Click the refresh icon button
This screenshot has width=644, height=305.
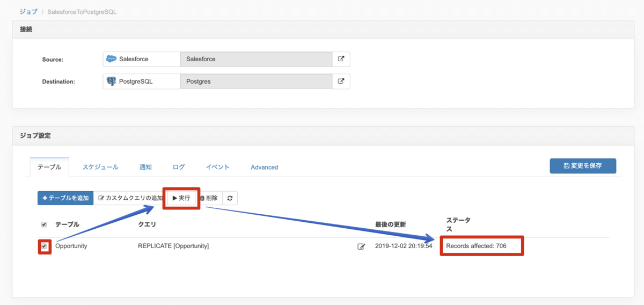(230, 198)
